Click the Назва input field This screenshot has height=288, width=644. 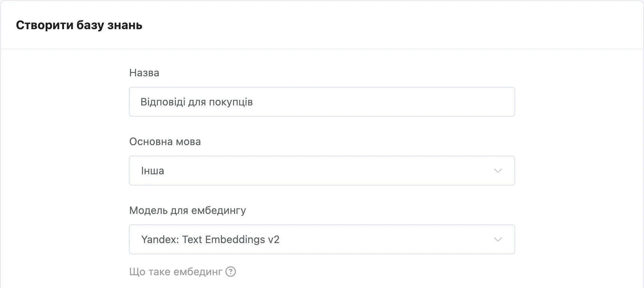[322, 102]
